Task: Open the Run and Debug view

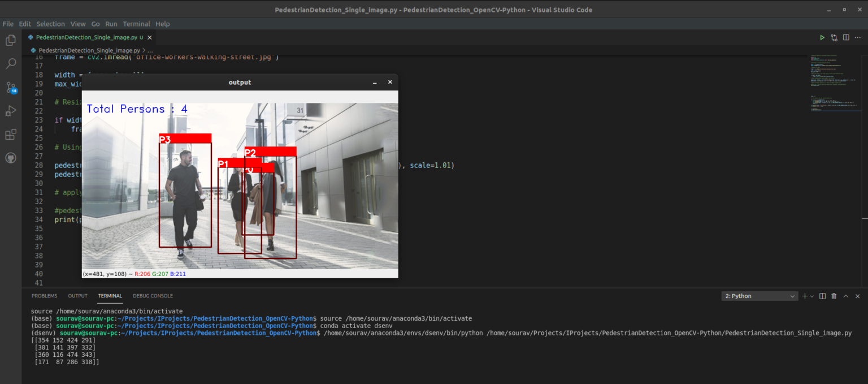Action: point(10,111)
